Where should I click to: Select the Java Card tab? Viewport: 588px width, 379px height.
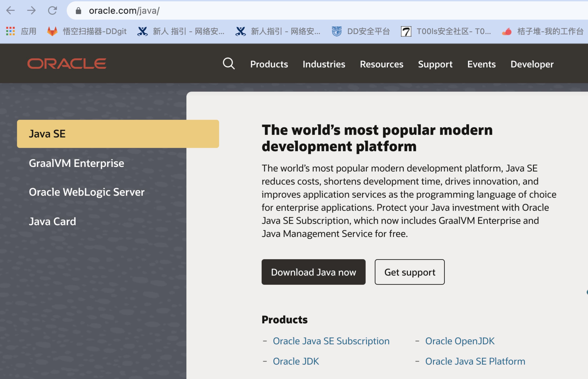pyautogui.click(x=52, y=222)
